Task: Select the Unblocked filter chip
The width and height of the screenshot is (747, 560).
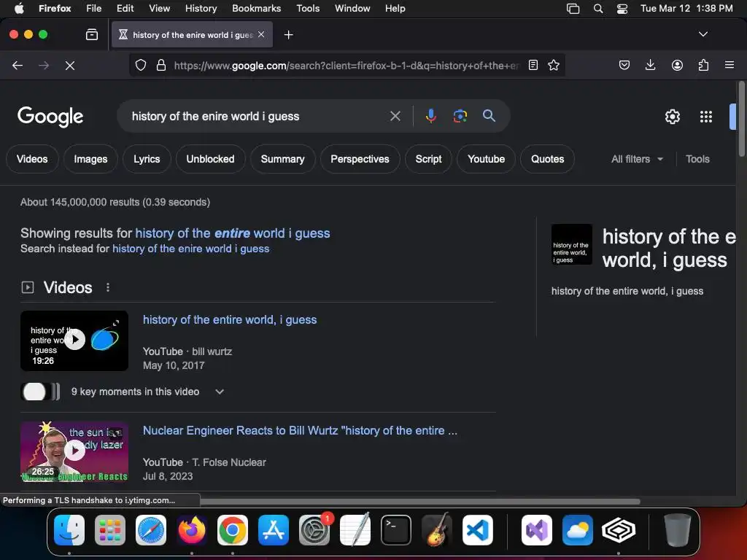Action: click(210, 159)
